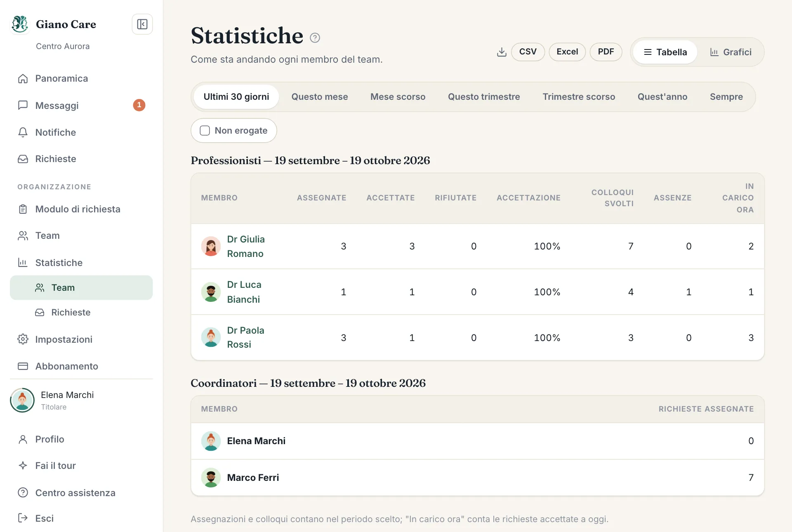792x532 pixels.
Task: Switch to the Grafici view
Action: click(731, 52)
